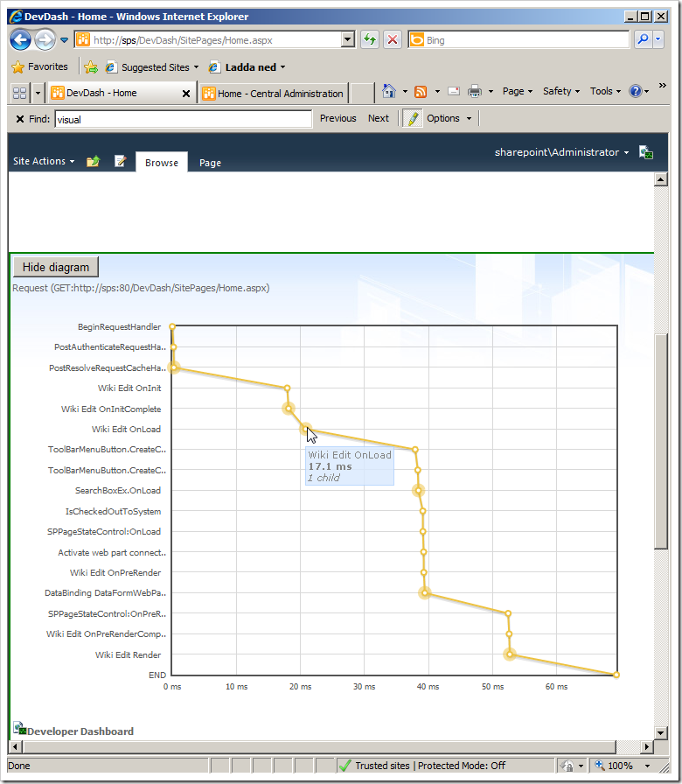682x784 pixels.
Task: Click the address bar URL field
Action: [x=208, y=40]
